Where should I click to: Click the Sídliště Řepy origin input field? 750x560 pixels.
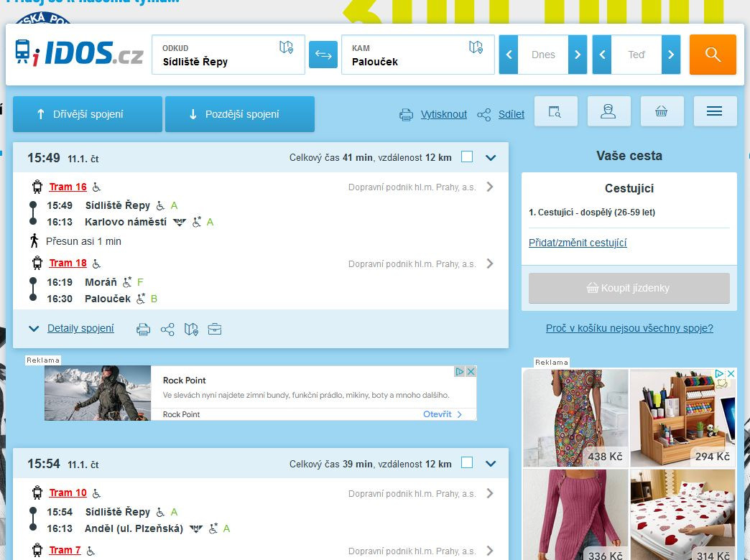pos(216,62)
